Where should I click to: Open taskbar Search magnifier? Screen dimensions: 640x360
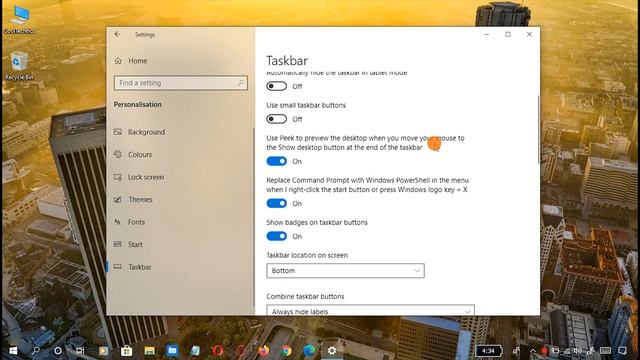coord(36,351)
